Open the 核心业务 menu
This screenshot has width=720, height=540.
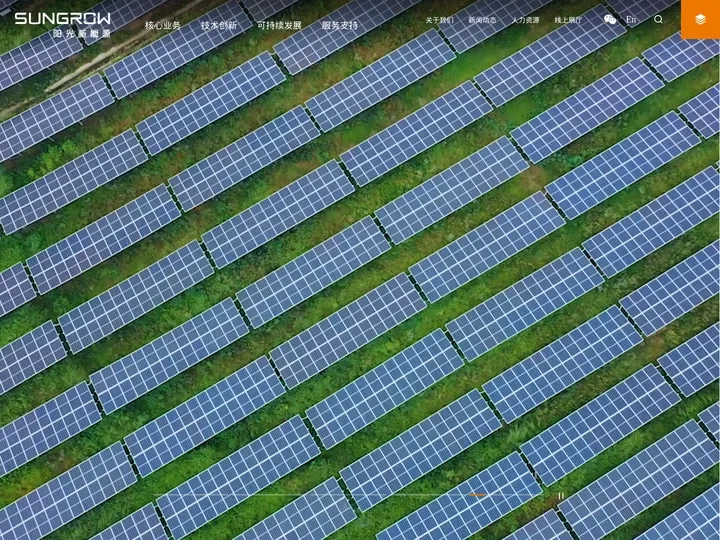tap(163, 25)
